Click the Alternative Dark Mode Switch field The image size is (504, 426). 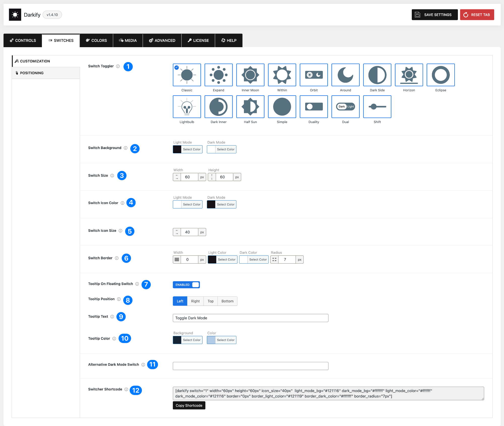[x=250, y=366]
